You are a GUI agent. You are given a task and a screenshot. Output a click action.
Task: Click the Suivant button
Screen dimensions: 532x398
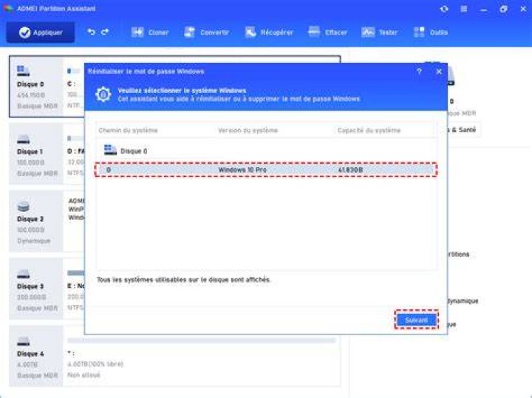point(416,320)
